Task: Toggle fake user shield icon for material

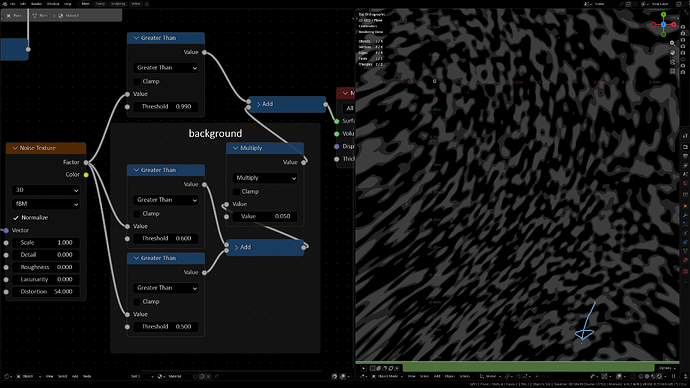Action: 196,377
